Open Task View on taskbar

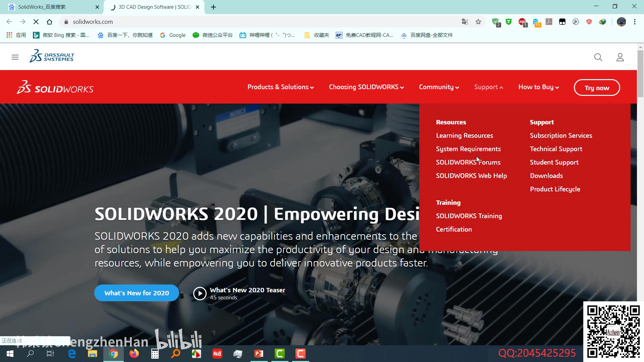[50, 354]
